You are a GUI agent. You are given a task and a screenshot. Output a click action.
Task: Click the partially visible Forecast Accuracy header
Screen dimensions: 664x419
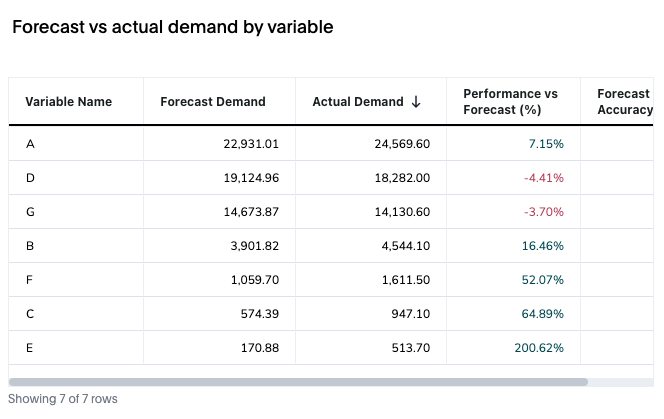624,102
